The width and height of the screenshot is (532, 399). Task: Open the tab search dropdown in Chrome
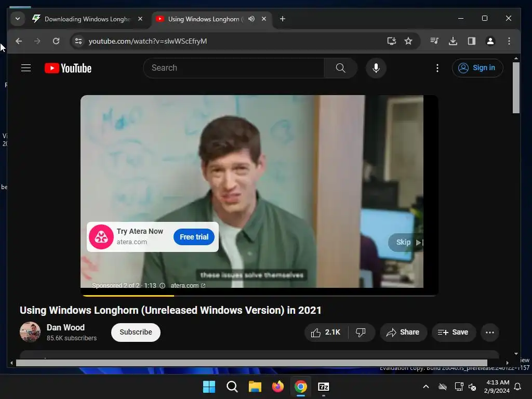click(18, 19)
